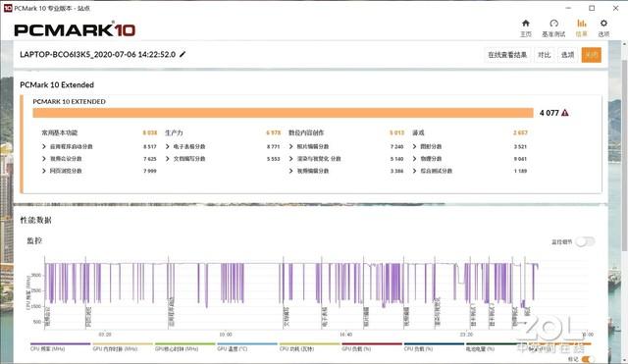Toggle the CPU frequency (MHz) legend series
The image size is (628, 364).
[61, 346]
